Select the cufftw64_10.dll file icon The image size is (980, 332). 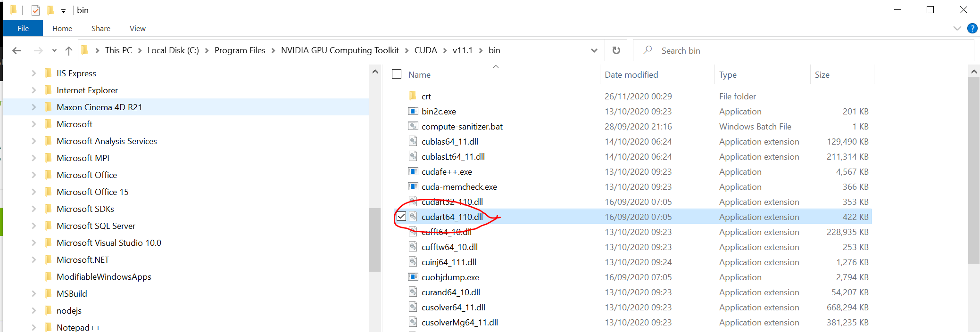pyautogui.click(x=413, y=247)
